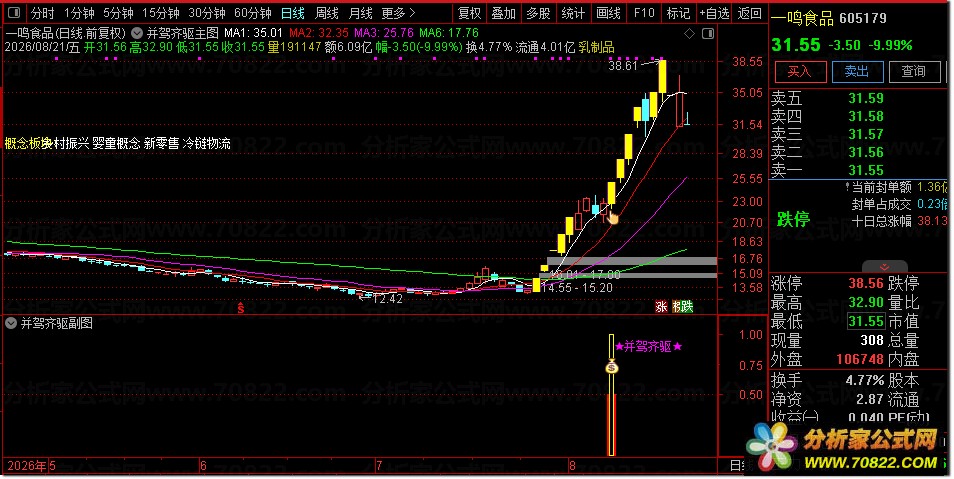Click the ★并驾齐驱★ signal label

[649, 346]
